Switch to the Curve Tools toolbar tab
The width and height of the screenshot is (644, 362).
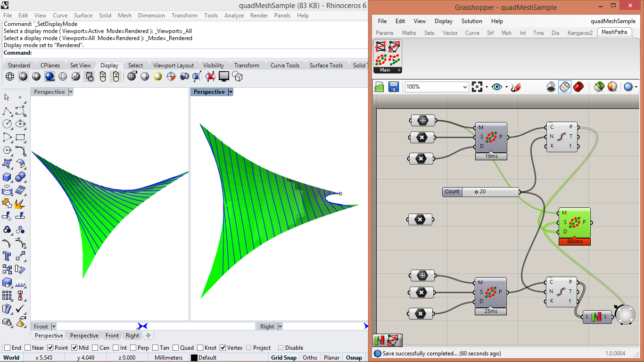pyautogui.click(x=285, y=66)
